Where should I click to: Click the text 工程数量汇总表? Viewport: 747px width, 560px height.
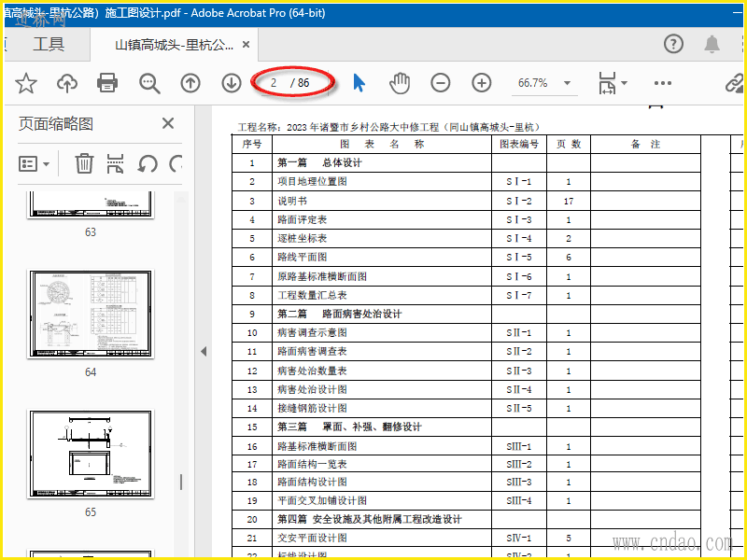tap(312, 295)
